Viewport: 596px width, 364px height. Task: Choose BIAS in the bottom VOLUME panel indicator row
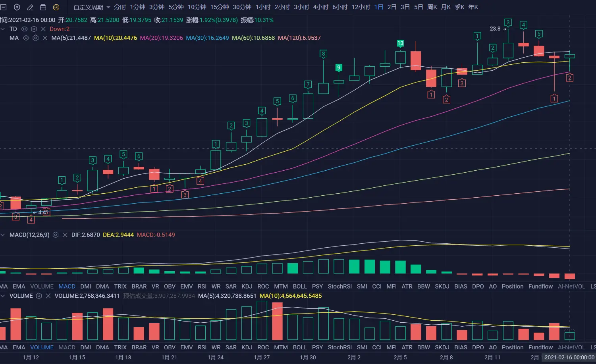pyautogui.click(x=461, y=348)
